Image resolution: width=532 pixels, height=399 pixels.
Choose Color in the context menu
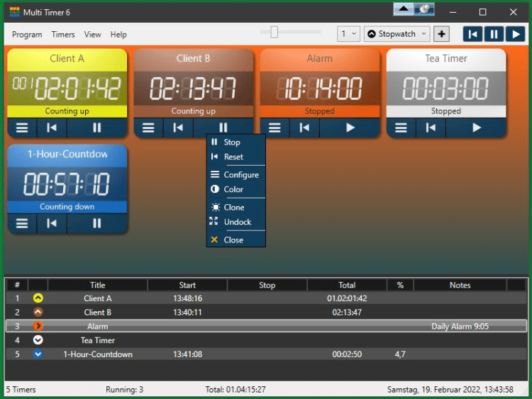[235, 189]
